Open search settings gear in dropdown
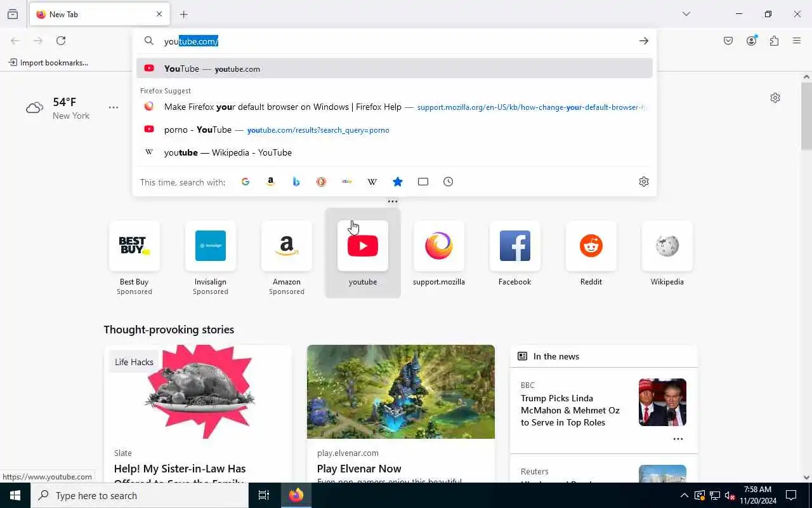The width and height of the screenshot is (812, 508). pyautogui.click(x=644, y=182)
